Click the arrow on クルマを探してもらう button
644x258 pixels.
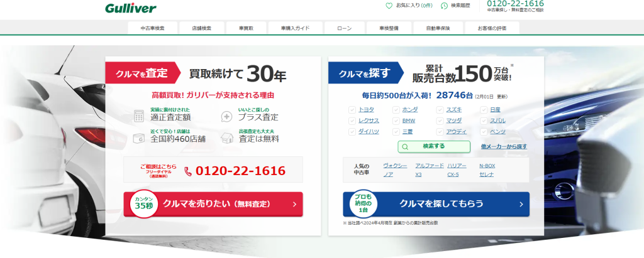[x=521, y=204]
